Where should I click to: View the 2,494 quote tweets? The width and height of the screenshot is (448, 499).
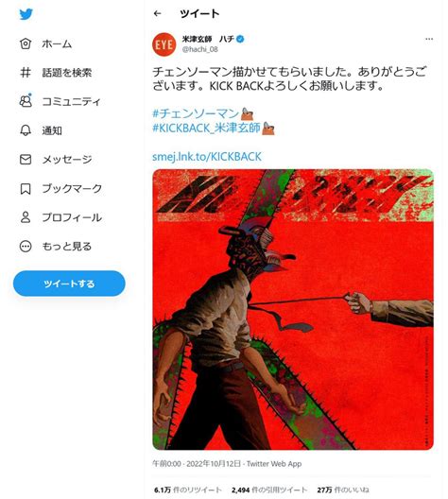point(269,490)
